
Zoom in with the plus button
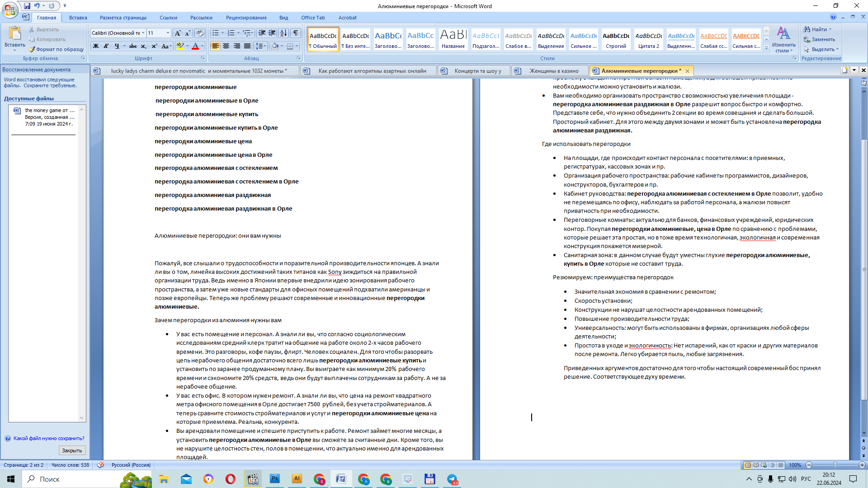coord(862,465)
